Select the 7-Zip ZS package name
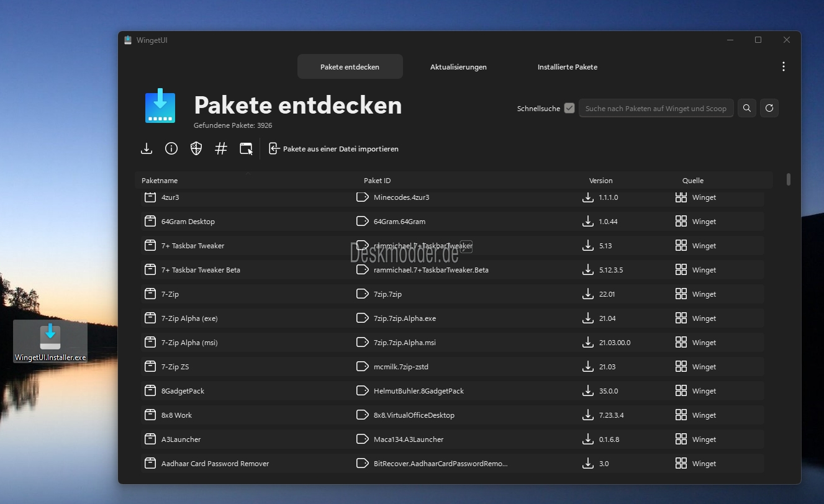The width and height of the screenshot is (824, 504). [175, 367]
